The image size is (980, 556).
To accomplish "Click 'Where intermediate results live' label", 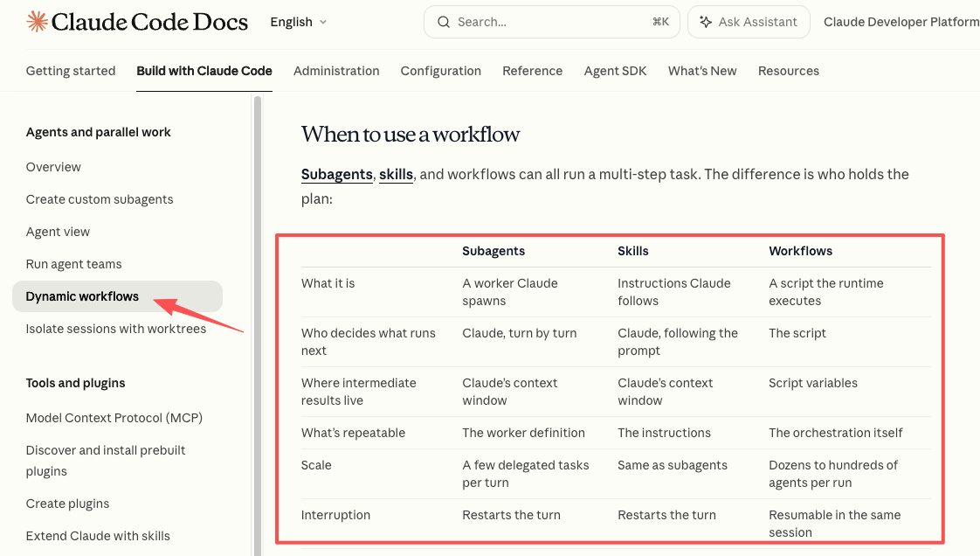I will coord(359,392).
